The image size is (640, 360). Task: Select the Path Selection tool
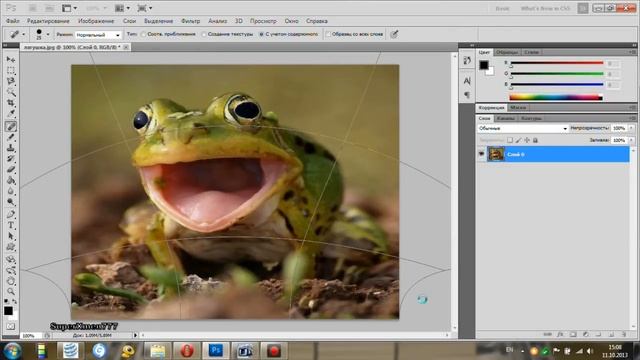tap(11, 236)
